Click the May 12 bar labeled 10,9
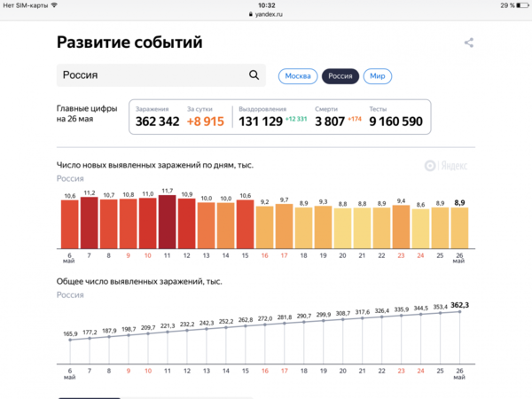This screenshot has width=532, height=399. [186, 223]
